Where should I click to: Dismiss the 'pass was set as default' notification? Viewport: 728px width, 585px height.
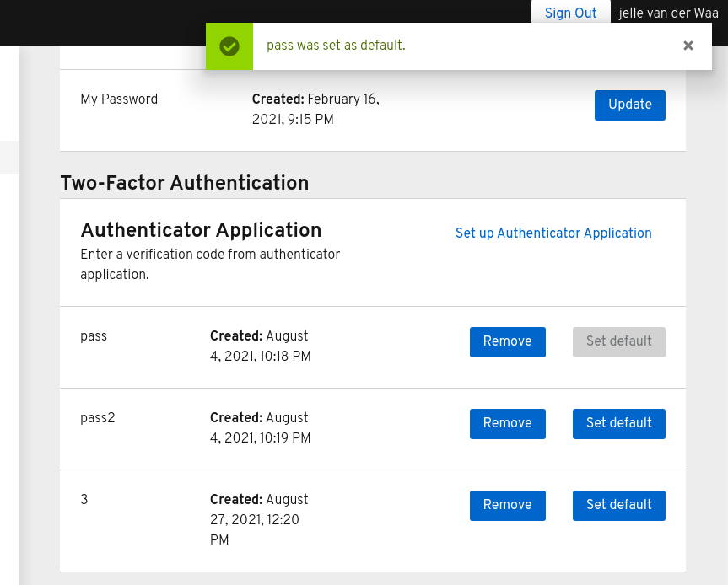pyautogui.click(x=688, y=46)
